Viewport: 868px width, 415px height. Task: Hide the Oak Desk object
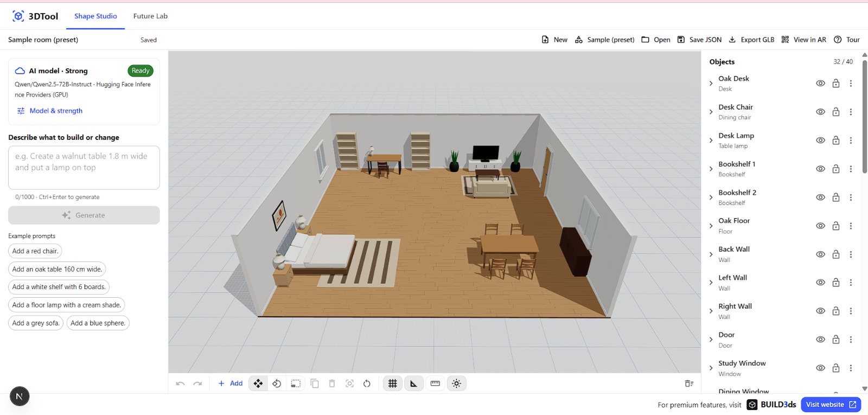click(x=821, y=84)
